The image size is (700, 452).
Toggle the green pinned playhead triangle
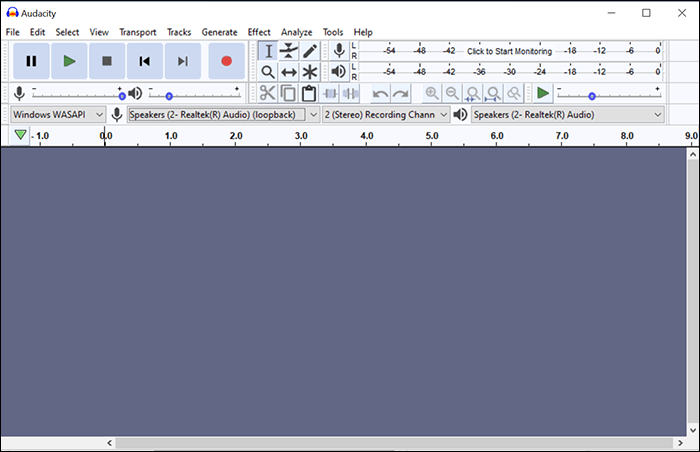point(21,135)
